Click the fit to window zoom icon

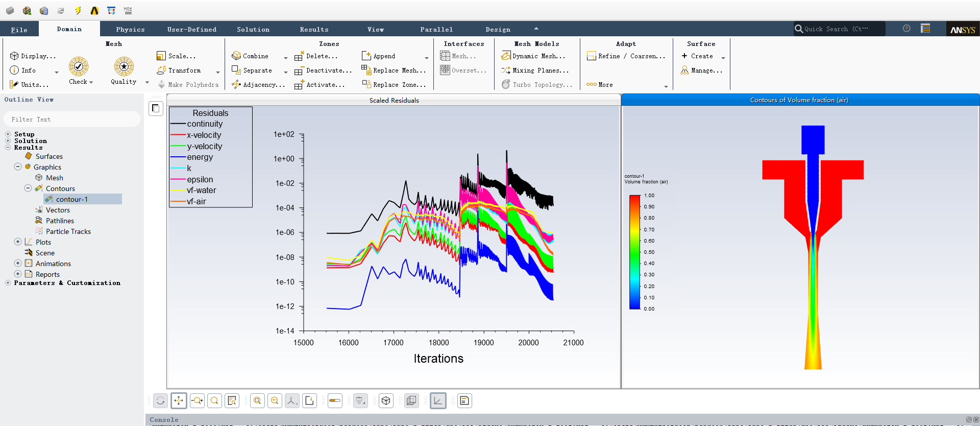(257, 401)
